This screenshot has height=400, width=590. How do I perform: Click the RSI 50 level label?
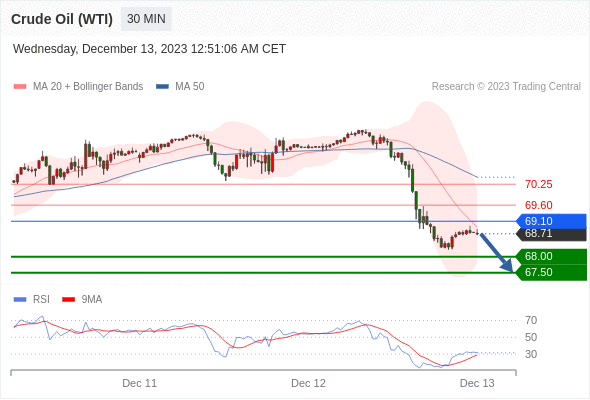click(x=531, y=338)
